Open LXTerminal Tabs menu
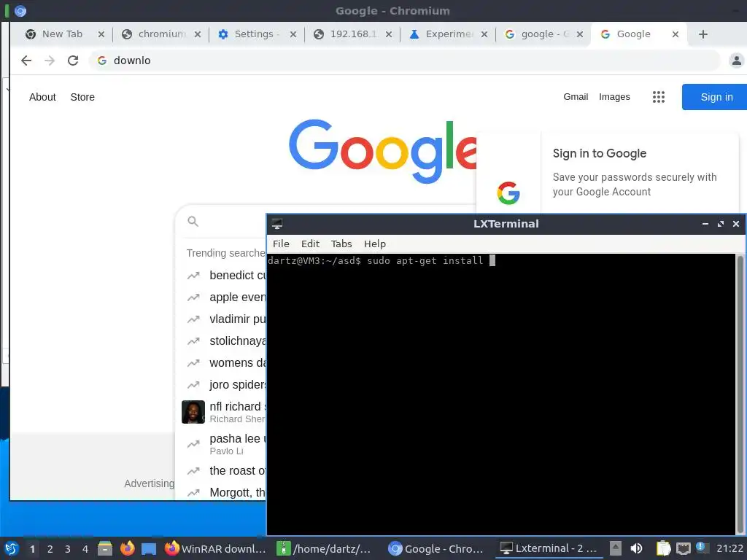The image size is (747, 560). point(341,244)
